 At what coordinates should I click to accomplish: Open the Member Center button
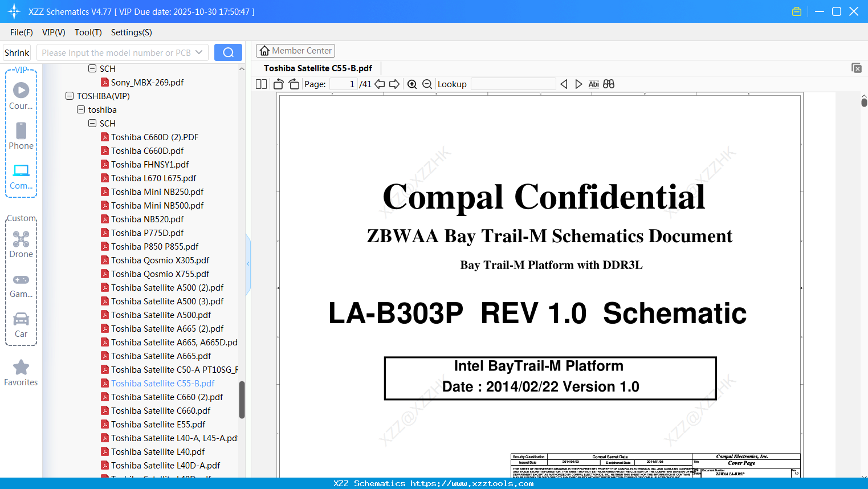tap(295, 51)
